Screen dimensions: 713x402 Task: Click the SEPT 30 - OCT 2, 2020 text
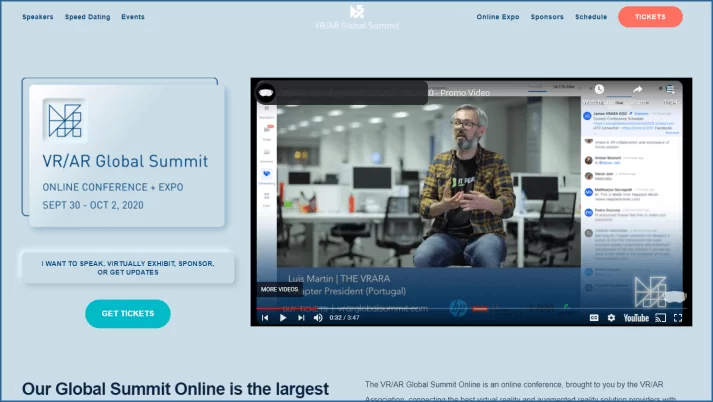(93, 205)
